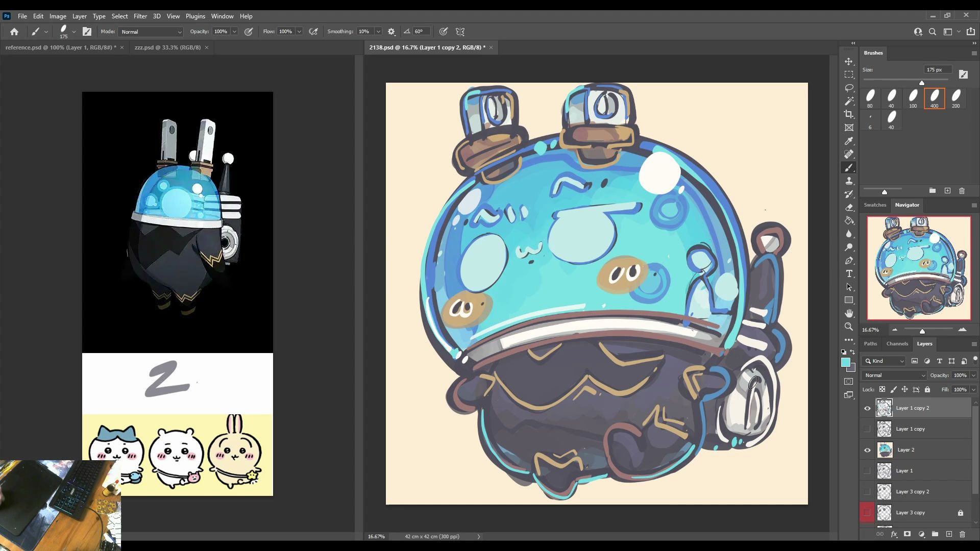
Task: Select the Eyedropper tool
Action: click(849, 141)
